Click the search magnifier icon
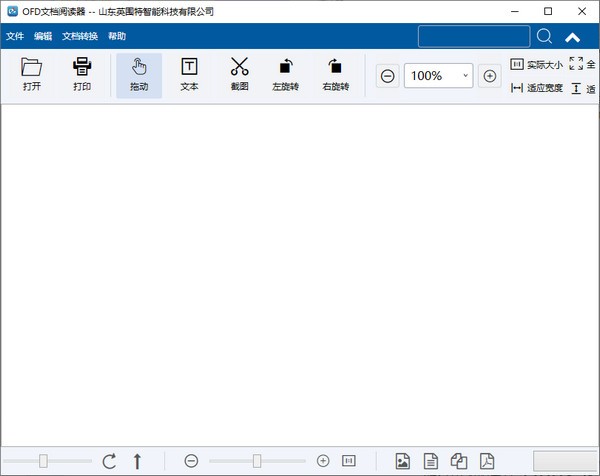 point(544,37)
